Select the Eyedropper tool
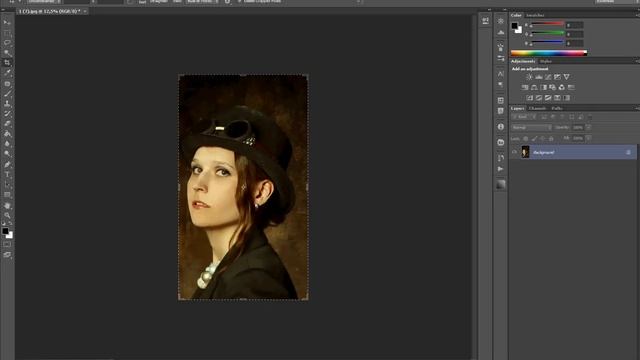Image resolution: width=640 pixels, height=360 pixels. [x=7, y=73]
